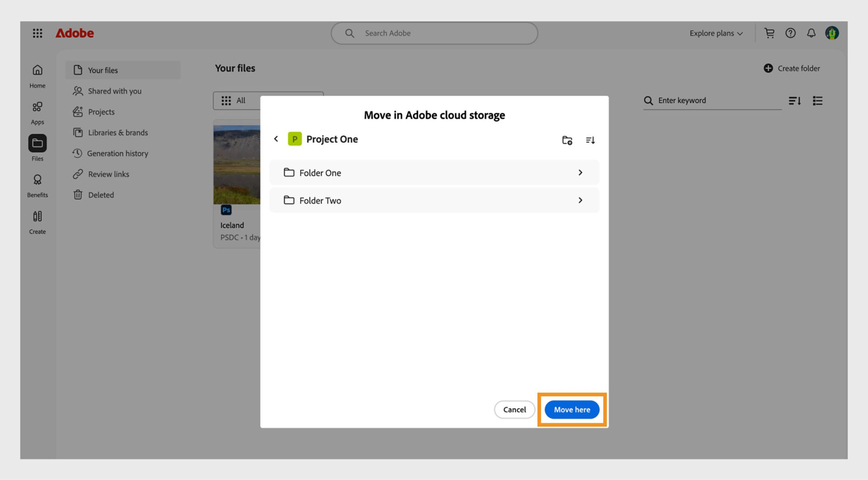Open the sort icon beside the keyword field
The width and height of the screenshot is (868, 480).
coord(795,100)
